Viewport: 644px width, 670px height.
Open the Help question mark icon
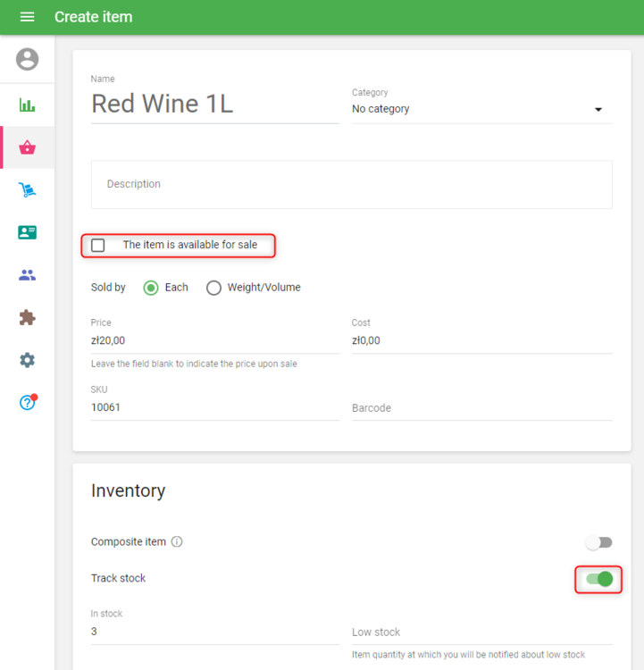click(27, 403)
